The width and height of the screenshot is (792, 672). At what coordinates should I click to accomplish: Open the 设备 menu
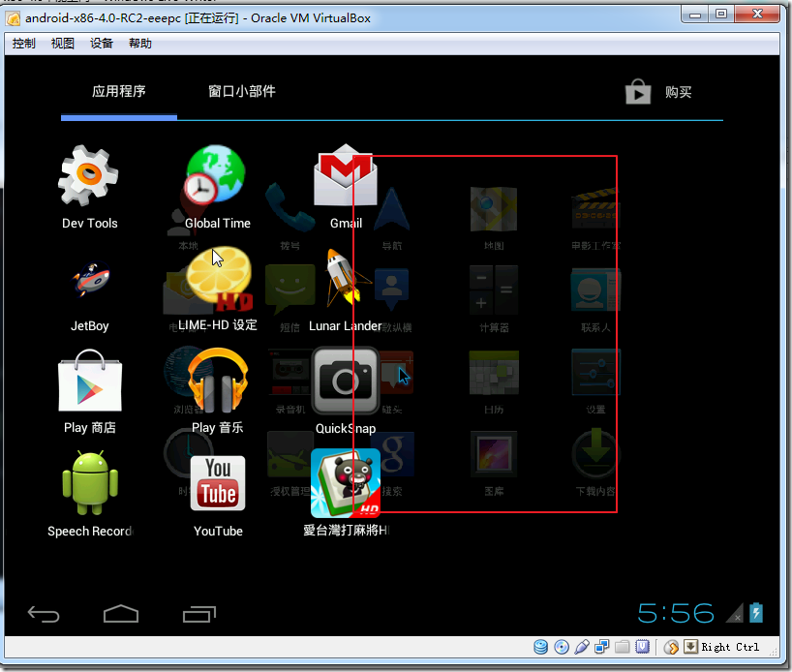pos(102,44)
